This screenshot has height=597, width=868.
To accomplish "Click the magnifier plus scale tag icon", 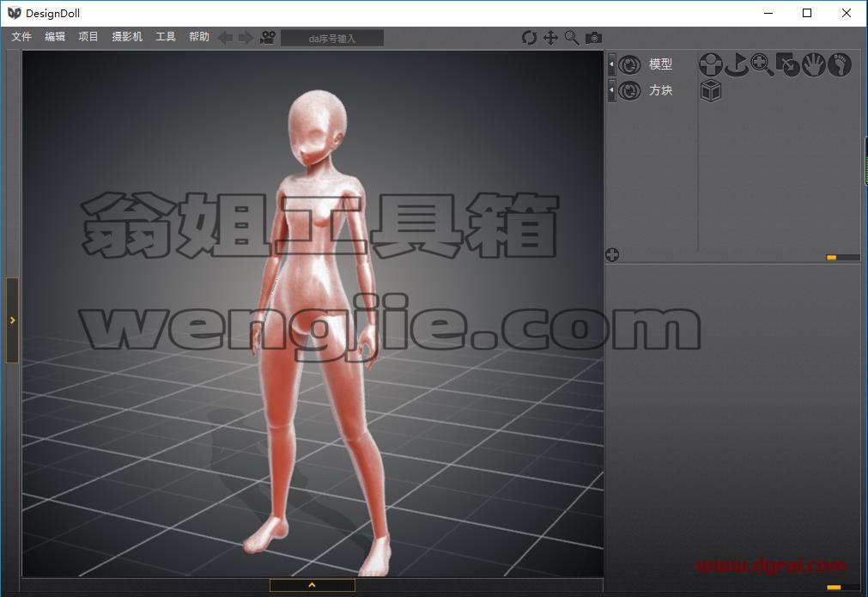I will click(x=762, y=64).
